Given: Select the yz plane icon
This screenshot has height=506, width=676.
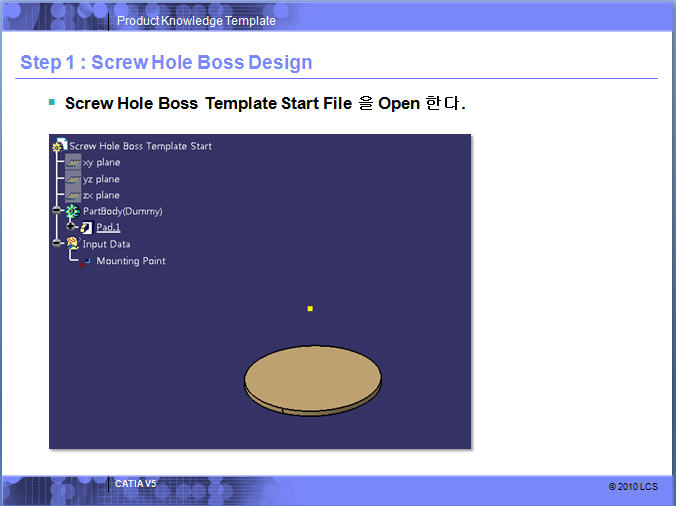Looking at the screenshot, I should (x=73, y=179).
